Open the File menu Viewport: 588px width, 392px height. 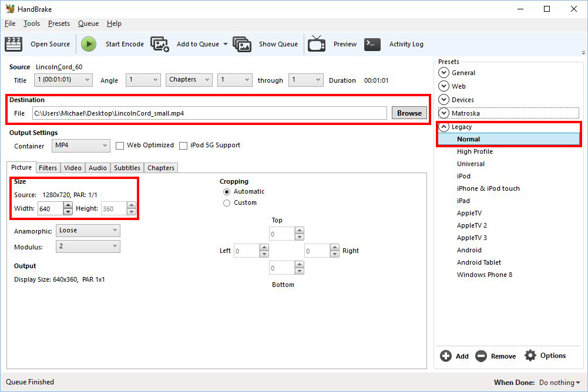10,23
